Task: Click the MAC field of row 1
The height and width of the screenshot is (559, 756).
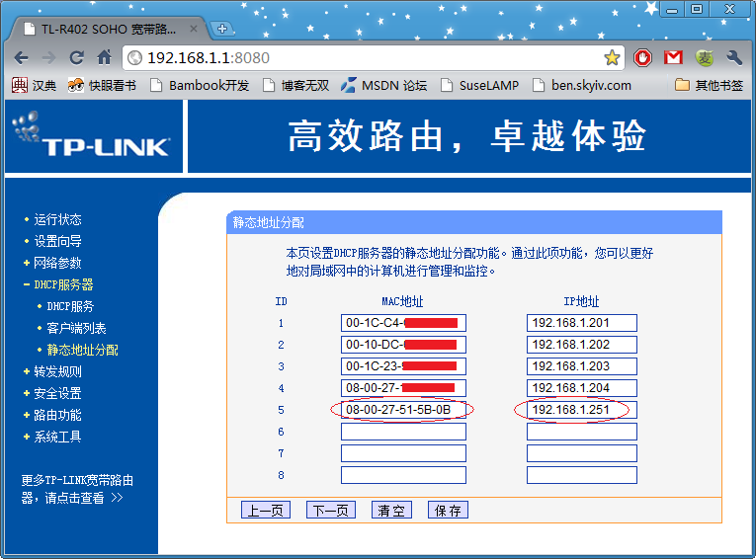Action: [403, 323]
